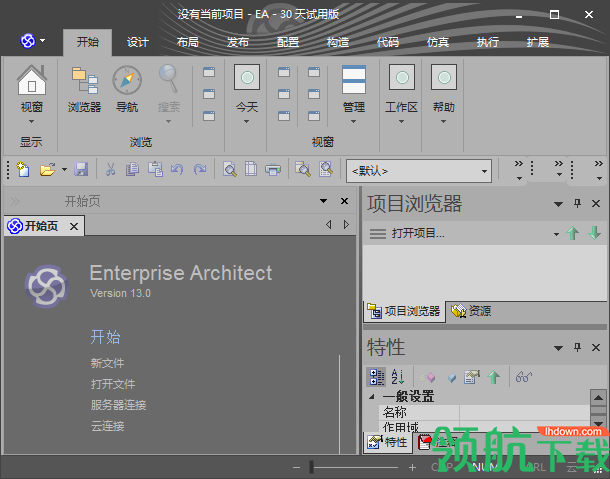Move item up with green up arrow in 项目浏览器
The image size is (610, 479).
(x=573, y=233)
